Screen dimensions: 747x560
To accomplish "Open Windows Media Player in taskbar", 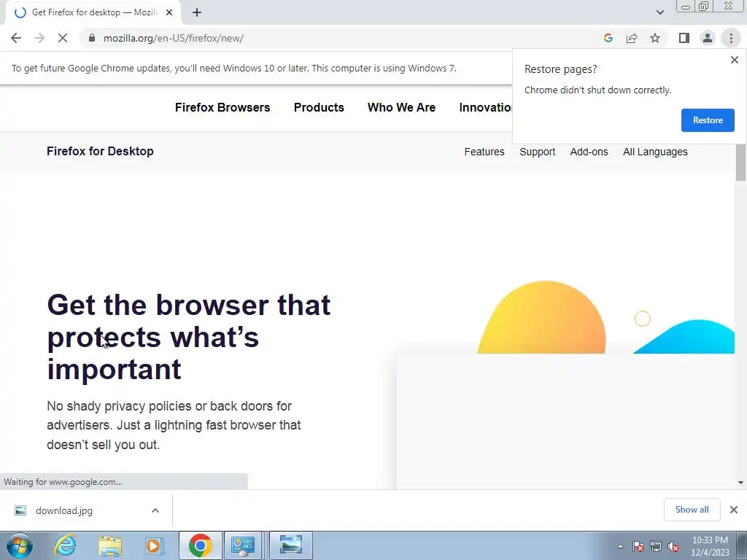I will 155,545.
